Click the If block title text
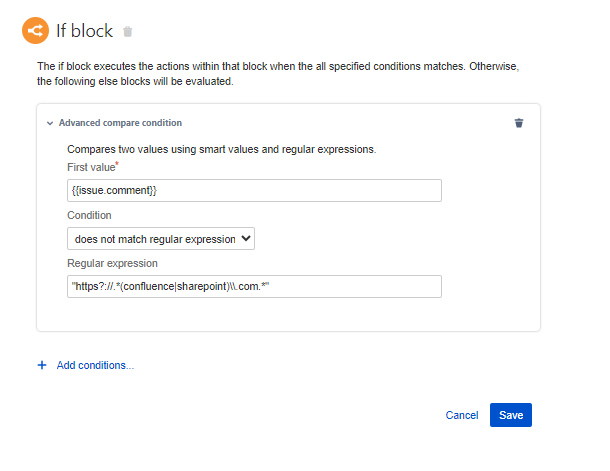610x471 pixels. [83, 31]
